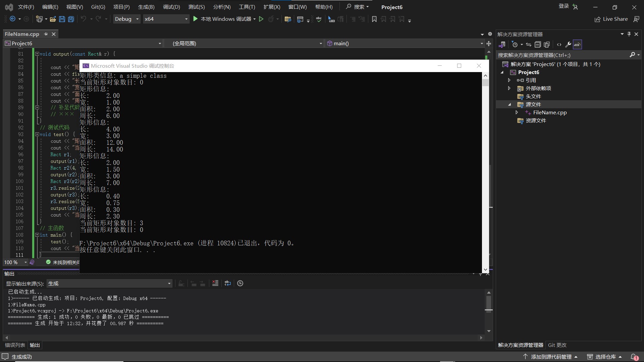Click the debug console vertical scrollbar thumb
Viewport: 644px width, 362px height.
485,83
